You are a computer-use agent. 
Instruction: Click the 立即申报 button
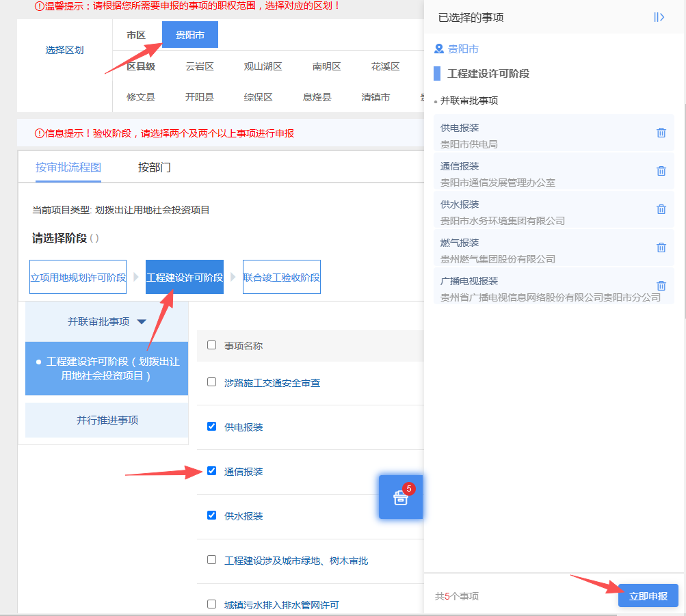[648, 596]
